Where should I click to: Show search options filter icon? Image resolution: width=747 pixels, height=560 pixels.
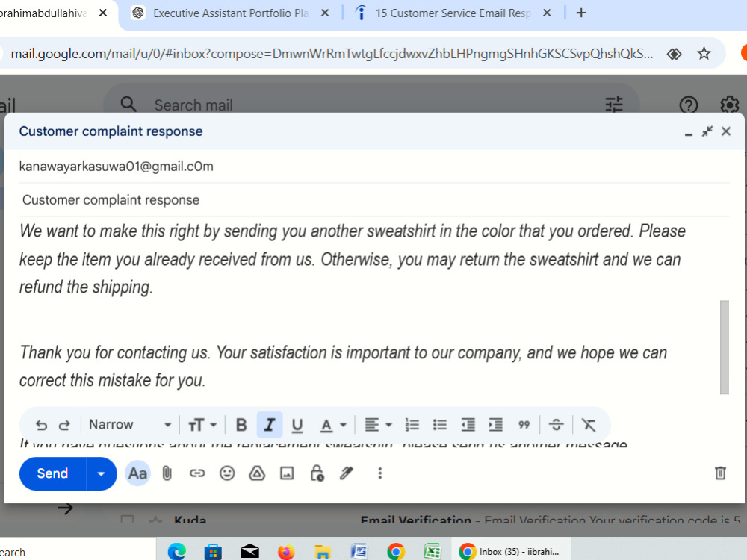(613, 105)
